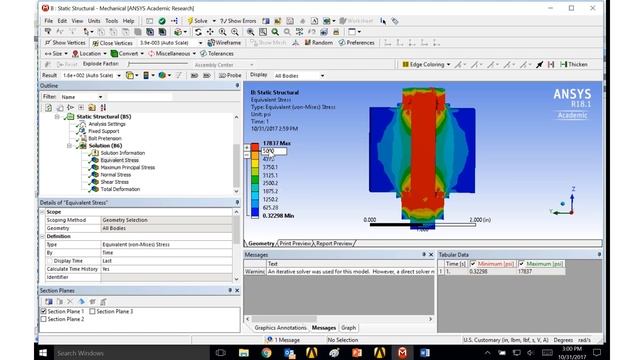The height and width of the screenshot is (360, 640).
Task: Switch to the Print Preview tab
Action: [x=295, y=243]
